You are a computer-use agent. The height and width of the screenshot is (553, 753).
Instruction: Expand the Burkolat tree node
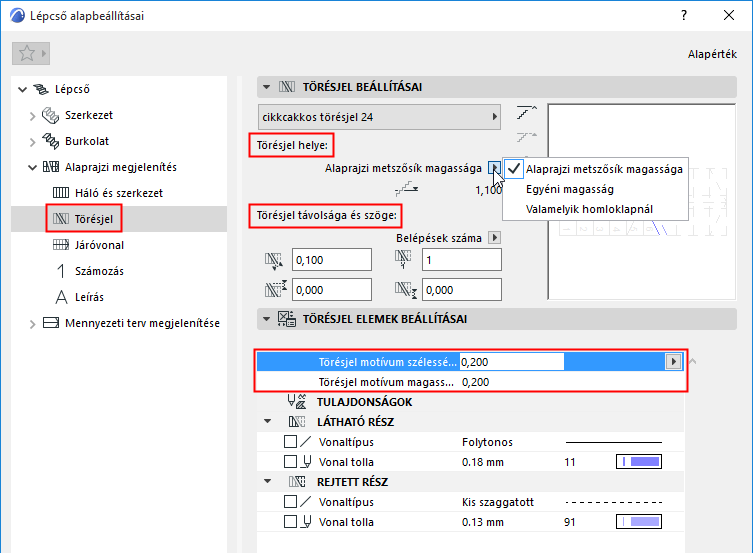(x=32, y=142)
